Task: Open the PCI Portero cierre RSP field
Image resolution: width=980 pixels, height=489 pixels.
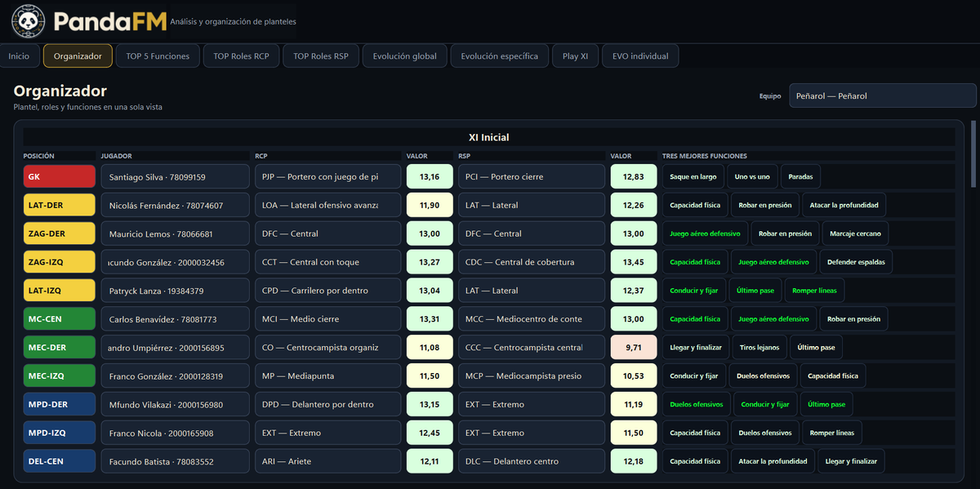Action: tap(532, 177)
